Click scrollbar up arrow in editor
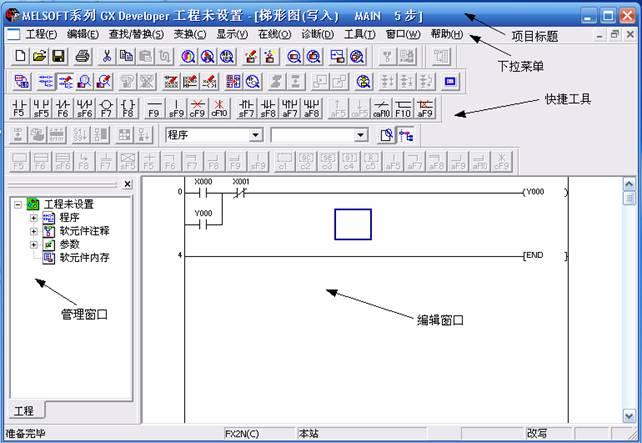This screenshot has width=642, height=443. [x=629, y=184]
